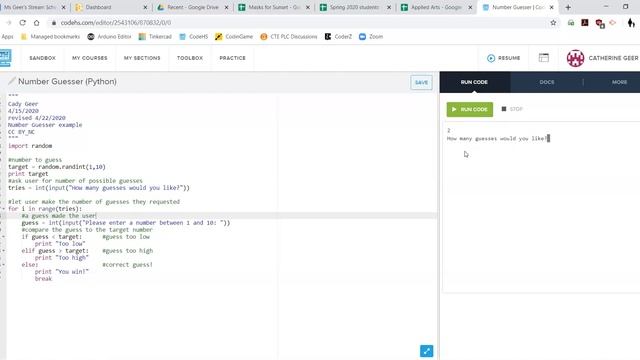This screenshot has height=360, width=640.
Task: Open the Sandbox menu
Action: (x=42, y=58)
